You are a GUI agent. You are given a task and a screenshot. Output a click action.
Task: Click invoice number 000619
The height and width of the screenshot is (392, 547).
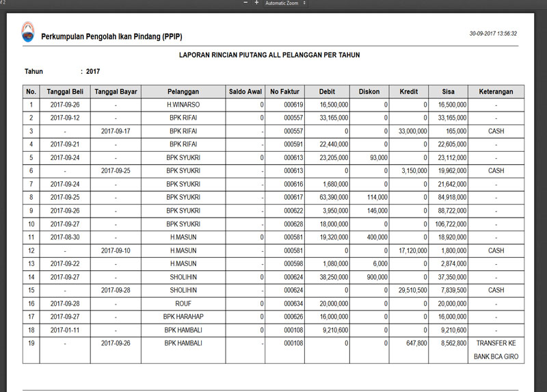293,105
